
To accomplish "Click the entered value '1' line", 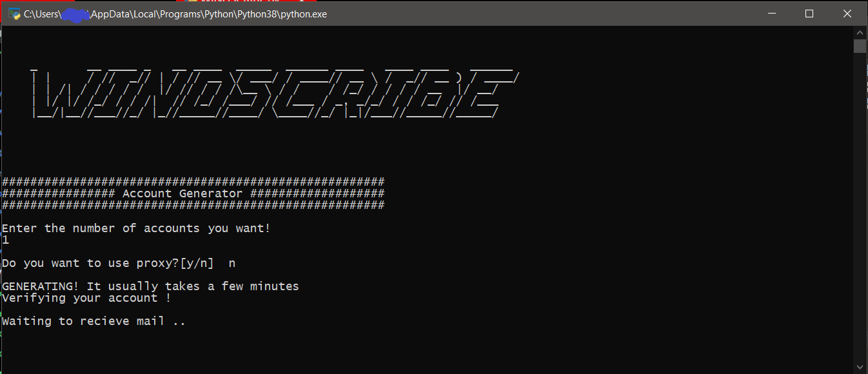I will pyautogui.click(x=5, y=240).
